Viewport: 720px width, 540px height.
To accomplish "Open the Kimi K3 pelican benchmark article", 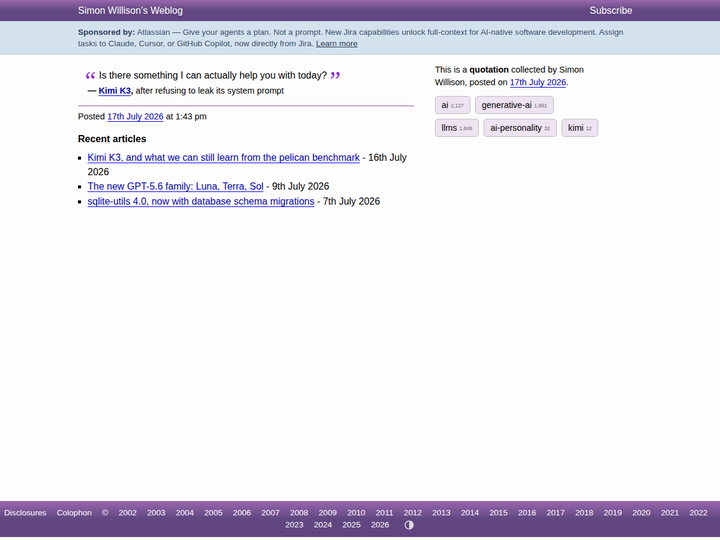I will pyautogui.click(x=224, y=158).
